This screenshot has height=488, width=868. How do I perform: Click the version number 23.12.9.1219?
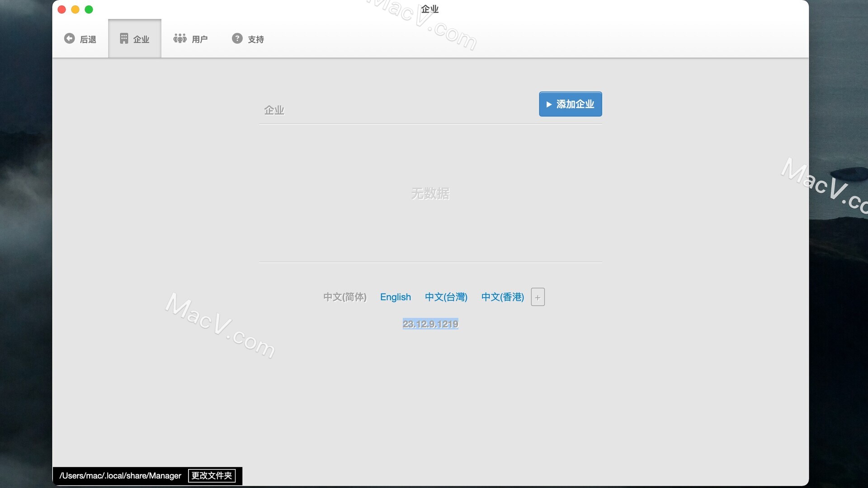[x=430, y=324]
